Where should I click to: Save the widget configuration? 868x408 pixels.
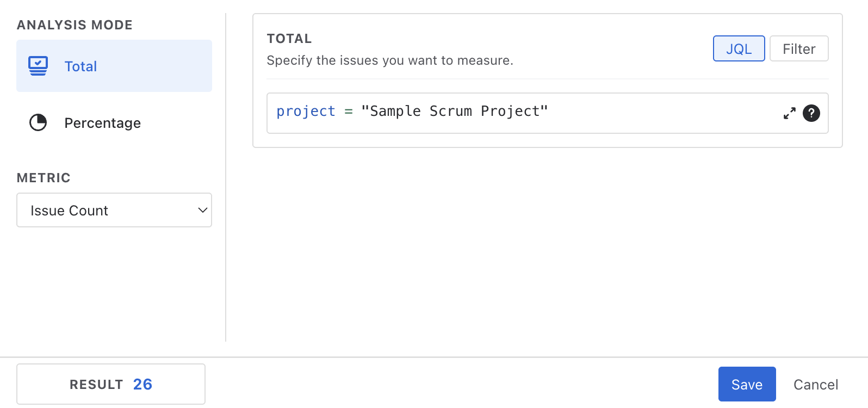pos(747,384)
